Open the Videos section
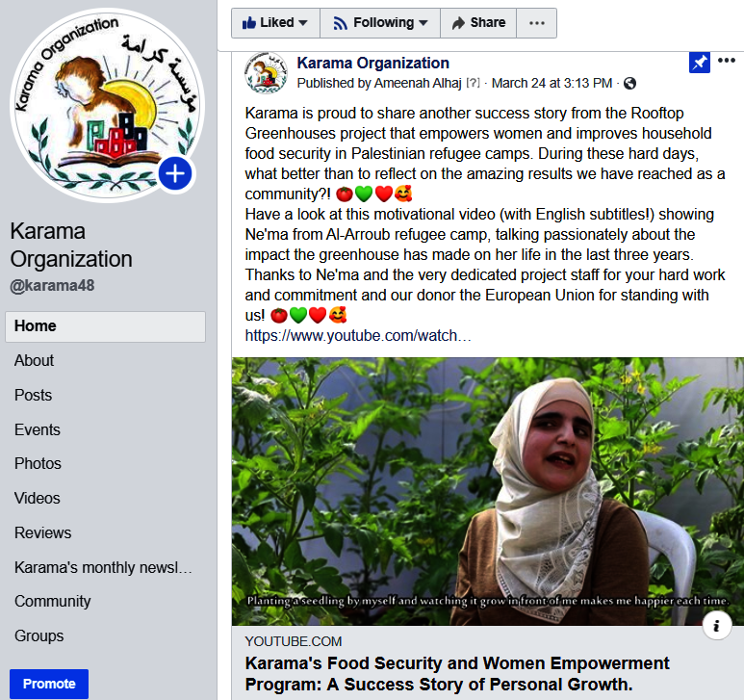The image size is (744, 700). [x=38, y=499]
